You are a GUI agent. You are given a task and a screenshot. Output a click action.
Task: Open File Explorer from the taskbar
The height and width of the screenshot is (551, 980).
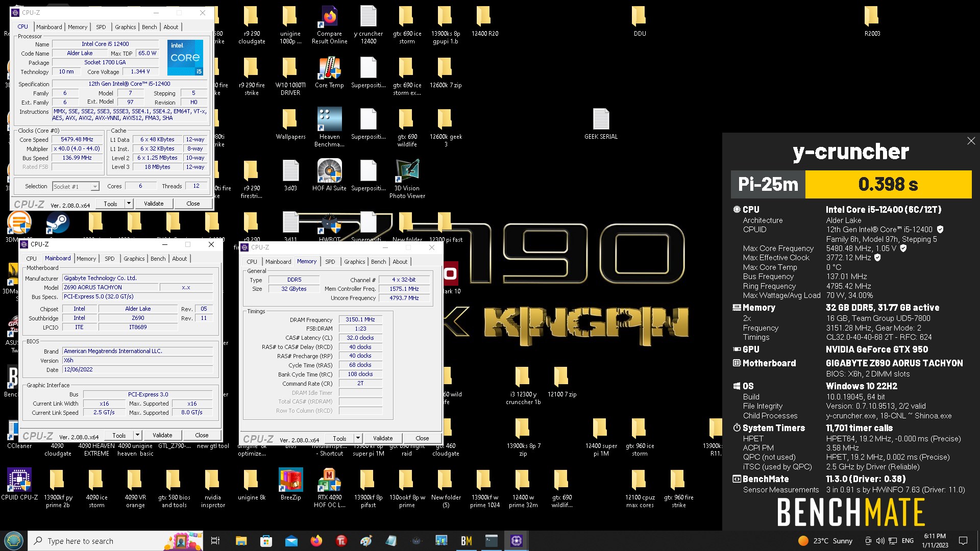coord(241,541)
